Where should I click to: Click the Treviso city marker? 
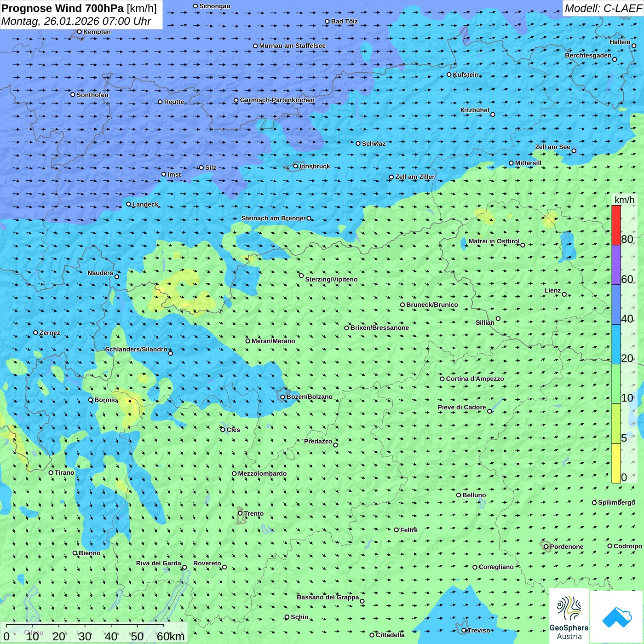[x=464, y=630]
